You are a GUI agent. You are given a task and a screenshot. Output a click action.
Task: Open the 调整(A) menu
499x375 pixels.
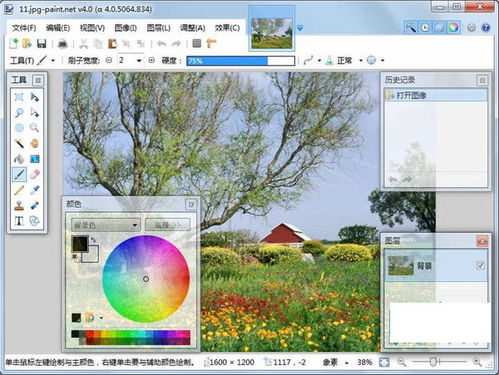pyautogui.click(x=193, y=28)
